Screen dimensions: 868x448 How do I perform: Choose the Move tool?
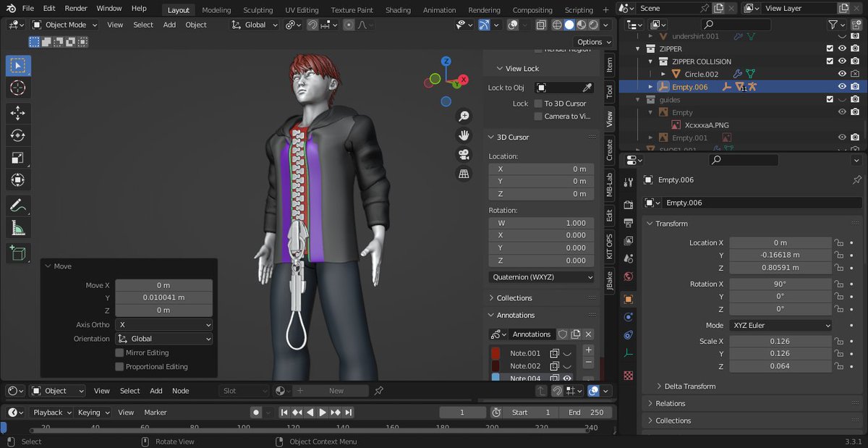point(18,114)
